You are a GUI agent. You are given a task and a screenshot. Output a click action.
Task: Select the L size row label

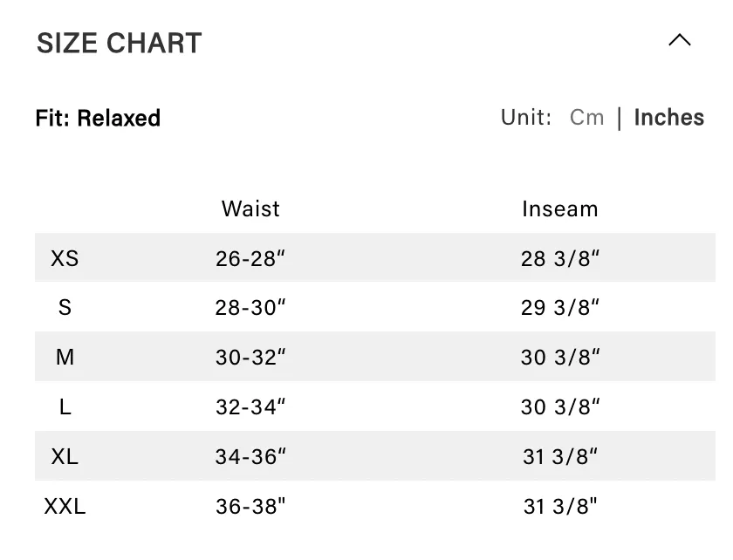(x=65, y=406)
